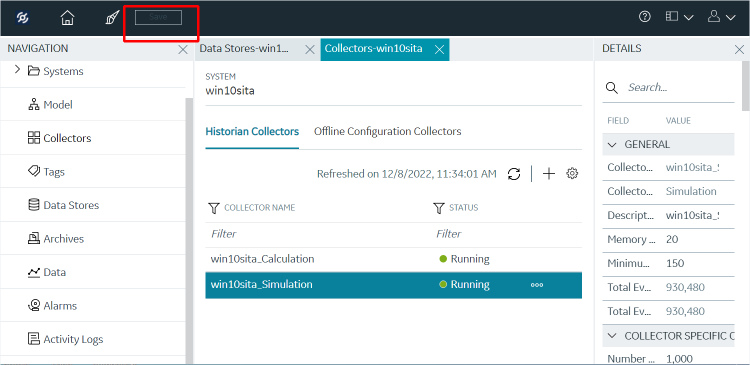Open Archives in the navigation
The width and height of the screenshot is (750, 365).
tap(56, 239)
